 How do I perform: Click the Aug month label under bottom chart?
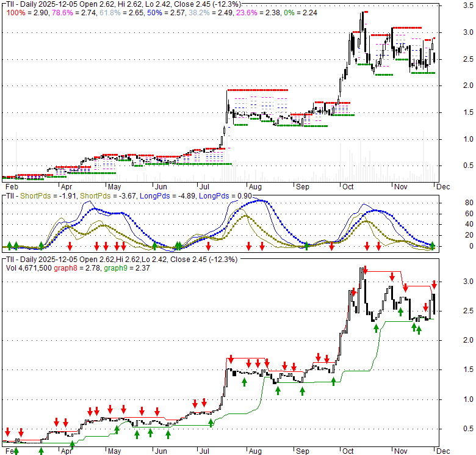pos(255,451)
